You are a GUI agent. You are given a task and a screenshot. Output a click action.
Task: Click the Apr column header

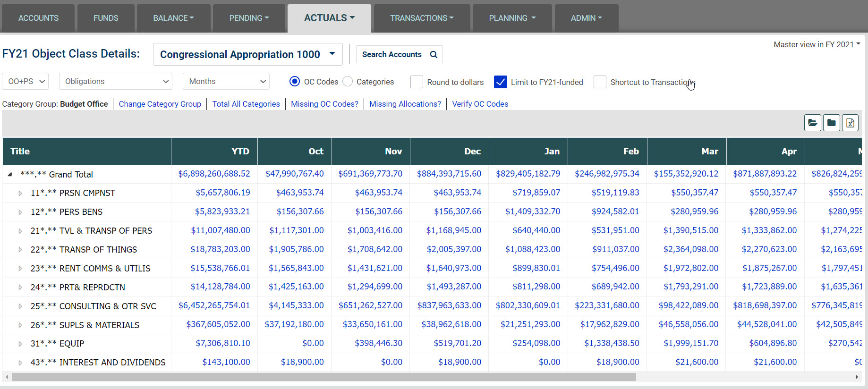766,152
